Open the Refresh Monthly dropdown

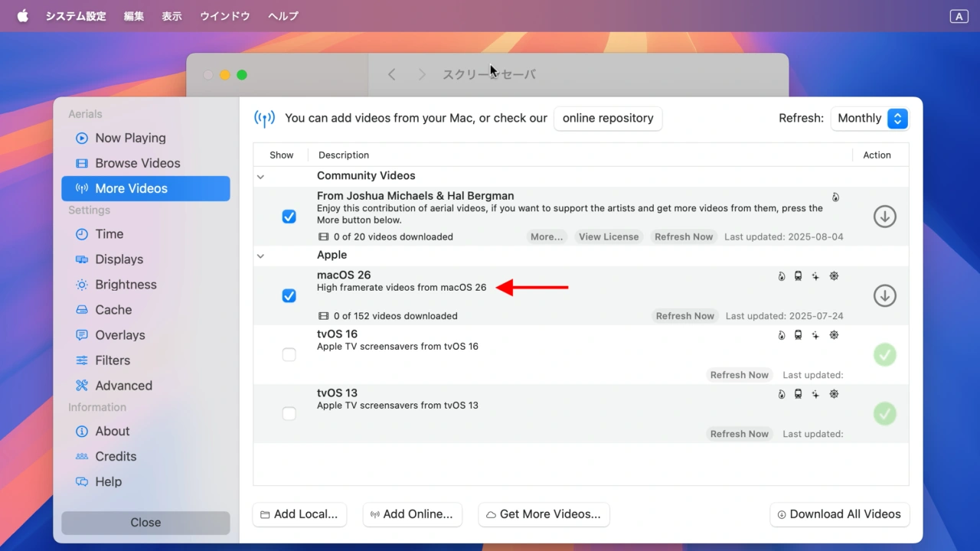[x=869, y=119]
